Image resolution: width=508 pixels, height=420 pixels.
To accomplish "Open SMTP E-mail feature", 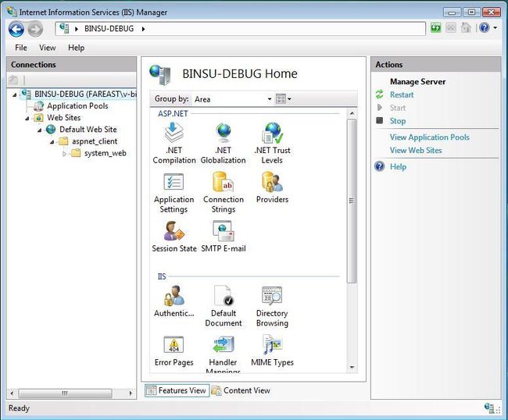I will [x=224, y=237].
